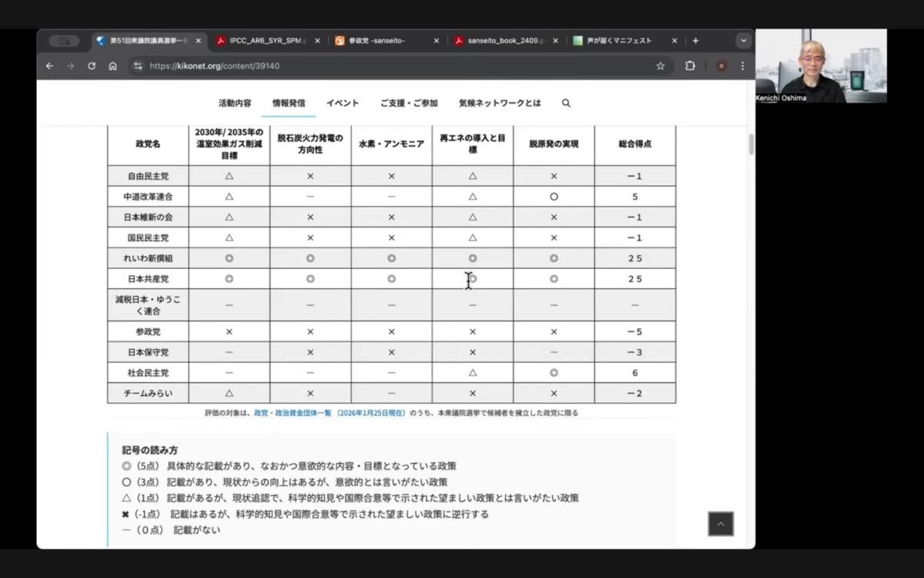Screen dimensions: 924x578
Task: Open a new browser tab
Action: (695, 41)
